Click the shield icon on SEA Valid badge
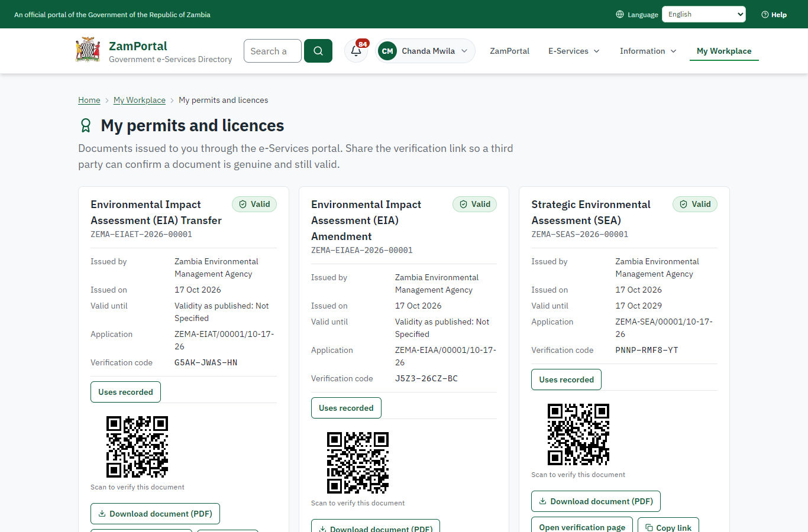The height and width of the screenshot is (532, 808). pos(683,204)
